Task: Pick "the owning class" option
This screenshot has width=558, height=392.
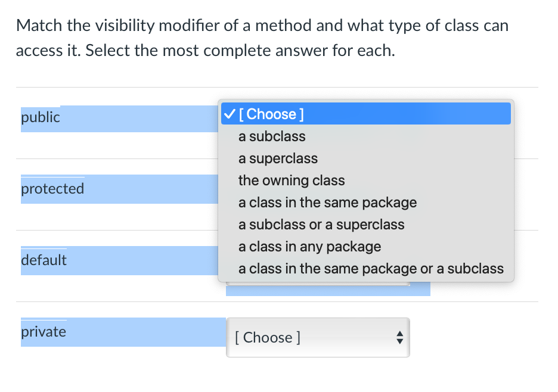Action: coord(292,181)
